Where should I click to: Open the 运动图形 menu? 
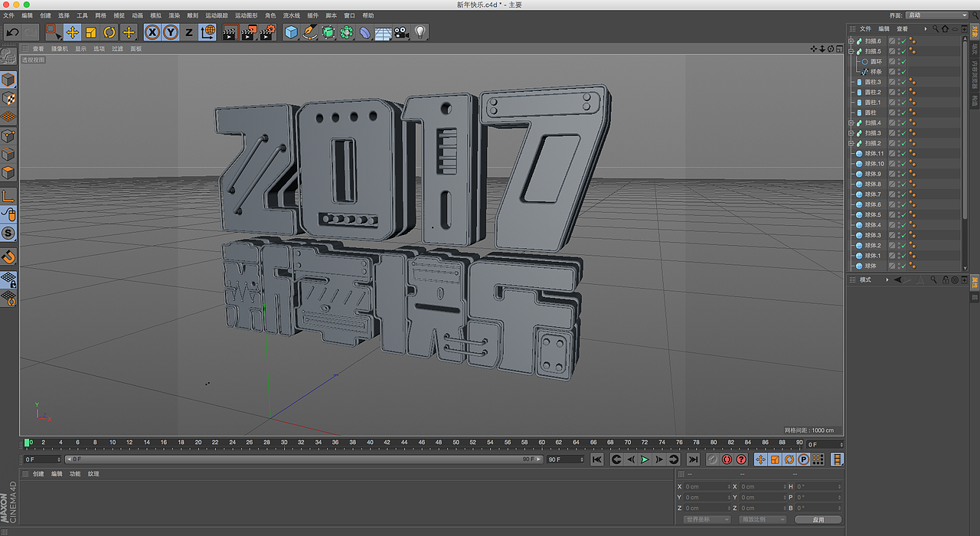point(247,15)
